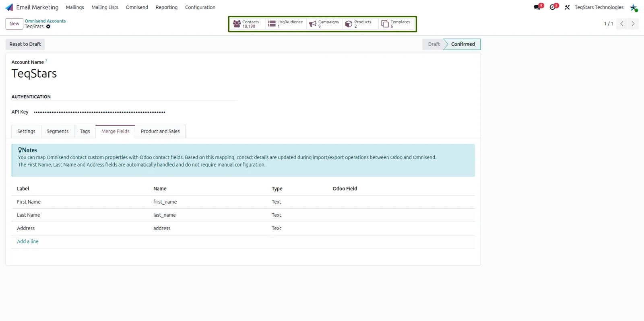Click the Email Marketing app logo icon
The width and height of the screenshot is (644, 321).
click(x=9, y=7)
